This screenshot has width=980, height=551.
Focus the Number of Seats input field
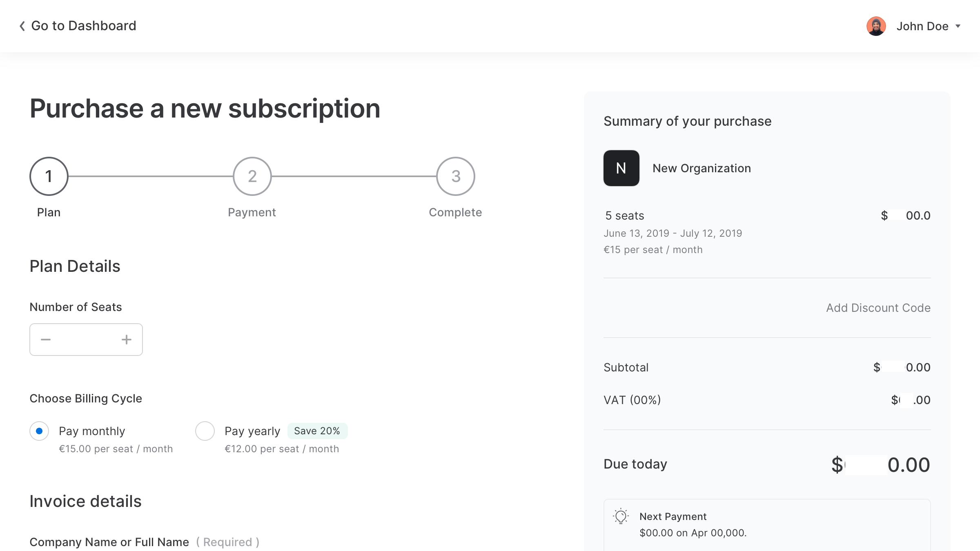[x=86, y=340]
